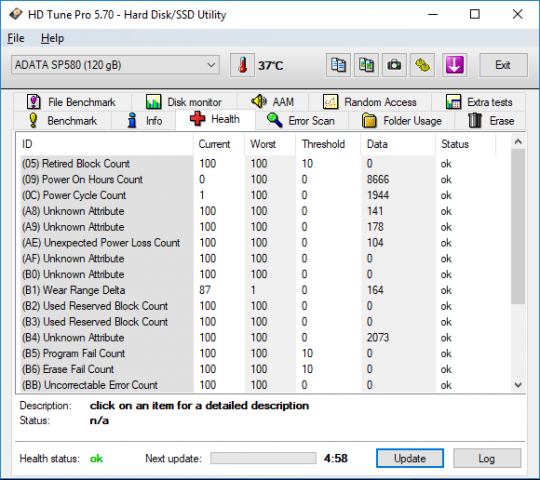The width and height of the screenshot is (540, 480).
Task: Click the 4:58 next update countdown
Action: [x=336, y=458]
